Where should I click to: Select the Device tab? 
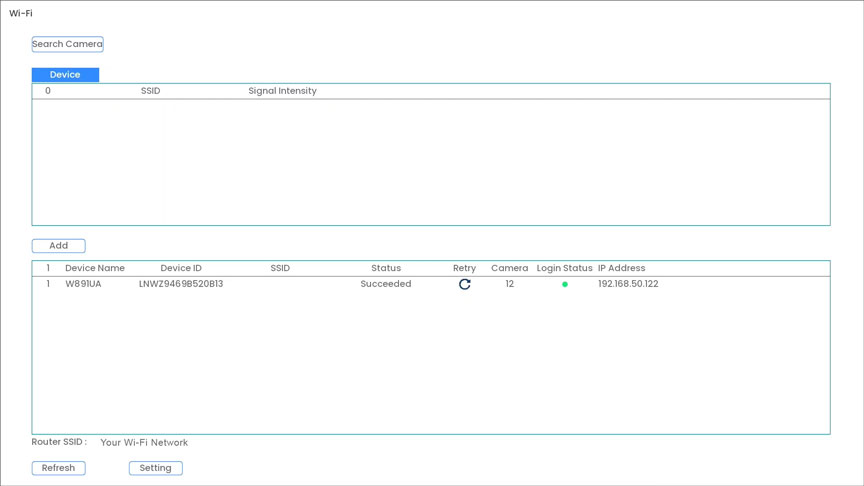click(65, 75)
